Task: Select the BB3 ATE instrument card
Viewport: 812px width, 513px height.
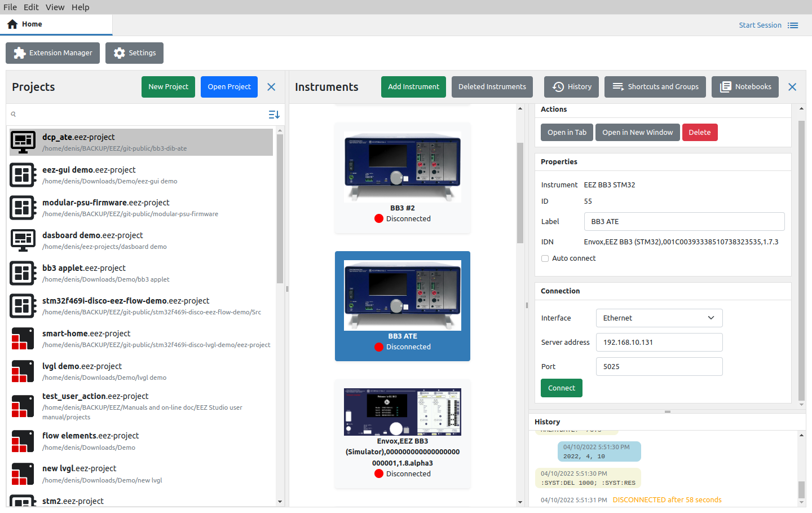Action: 403,306
